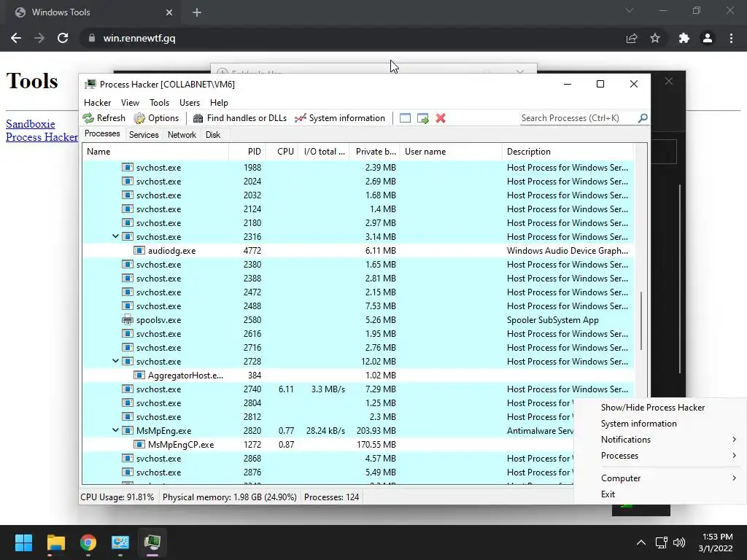Image resolution: width=747 pixels, height=560 pixels.
Task: Reload the page in Chrome
Action: pyautogui.click(x=63, y=38)
